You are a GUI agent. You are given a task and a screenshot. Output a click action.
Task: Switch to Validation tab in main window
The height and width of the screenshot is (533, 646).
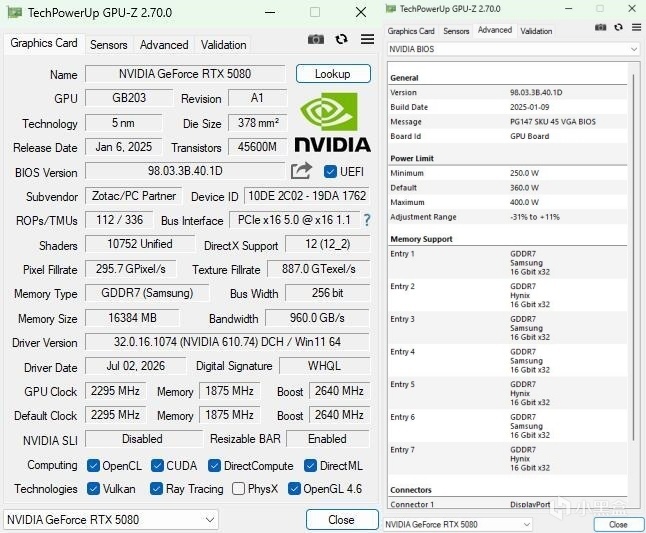pos(223,44)
